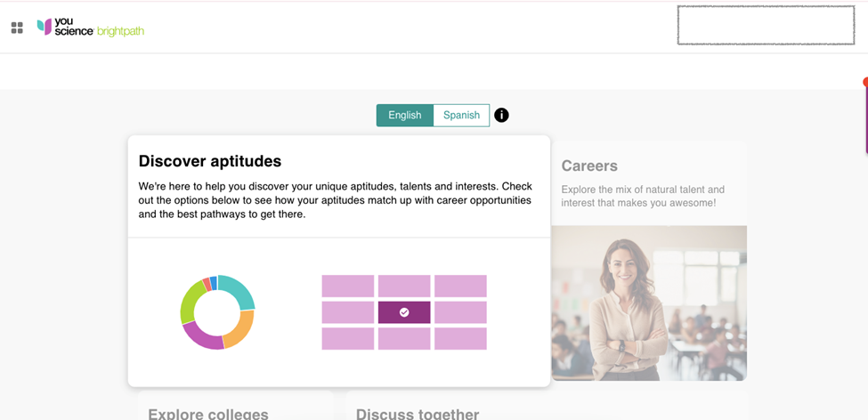Click the orange segment of donut chart
Screen dimensions: 868x420
coord(240,329)
